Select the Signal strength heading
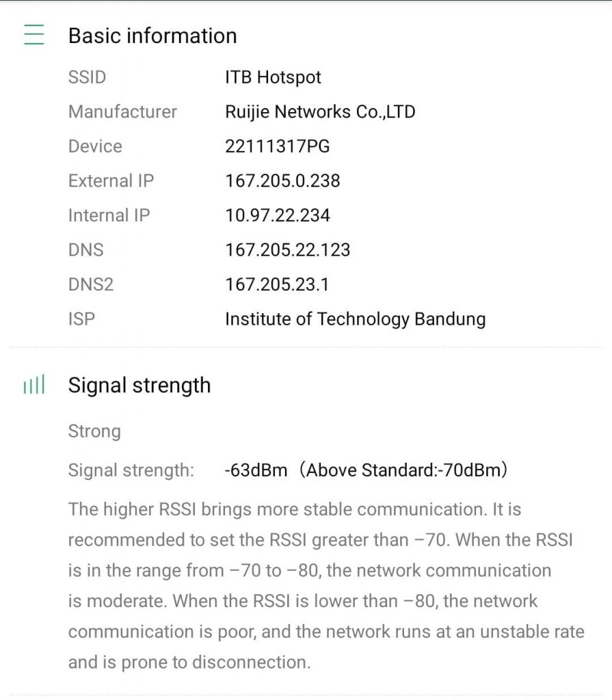612x700 pixels. [x=139, y=386]
